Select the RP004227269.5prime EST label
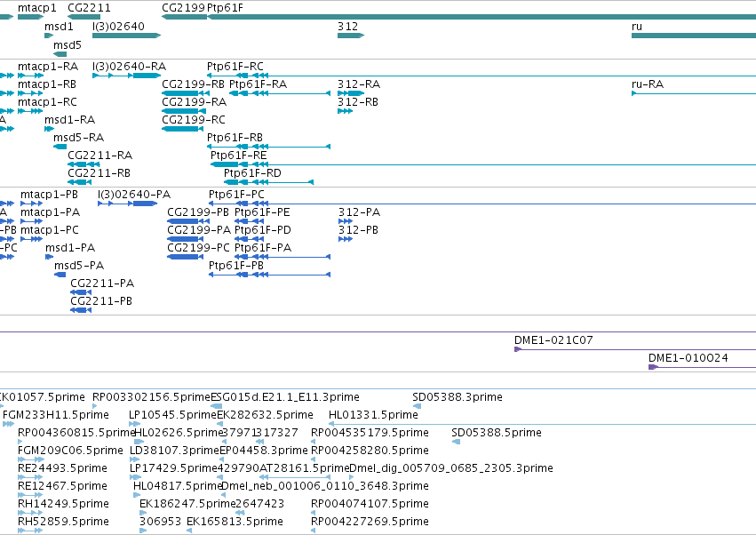The height and width of the screenshot is (535, 756). (370, 523)
